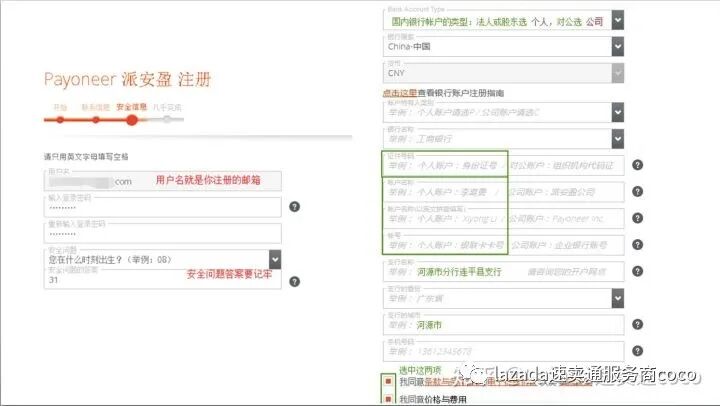Screen dimensions: 720x406
Task: Show help for the 李嘉贵 account name field
Action: point(637,192)
